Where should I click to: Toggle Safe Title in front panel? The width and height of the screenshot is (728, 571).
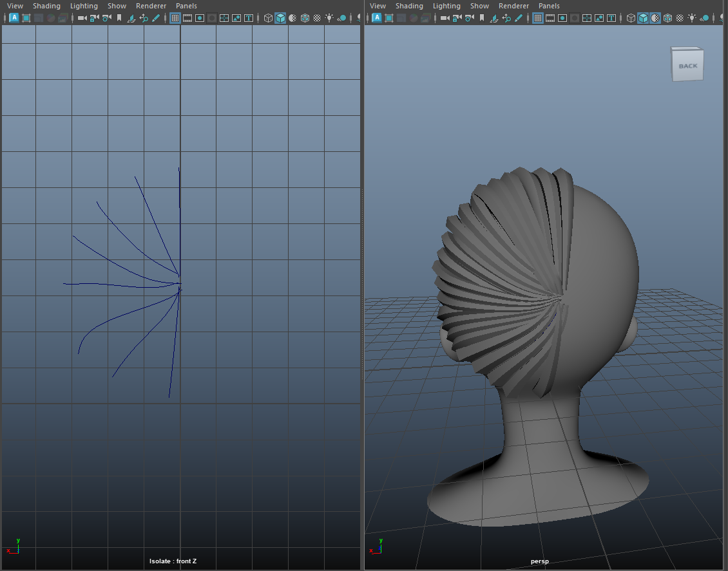click(x=249, y=18)
